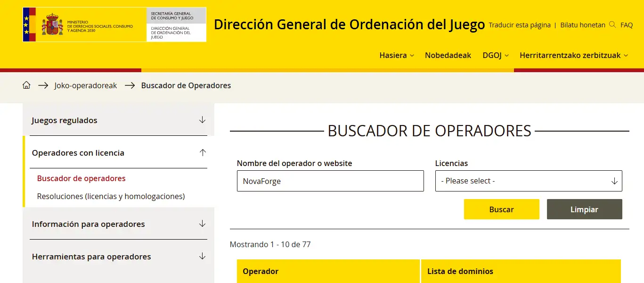The image size is (644, 283).
Task: Click the Lista de dominios column header
Action: [x=521, y=271]
